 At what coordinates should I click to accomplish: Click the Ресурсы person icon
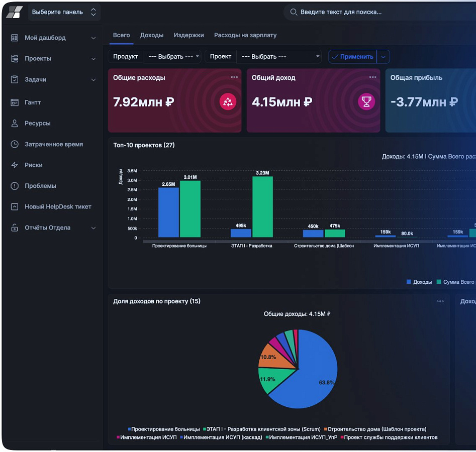click(x=14, y=123)
